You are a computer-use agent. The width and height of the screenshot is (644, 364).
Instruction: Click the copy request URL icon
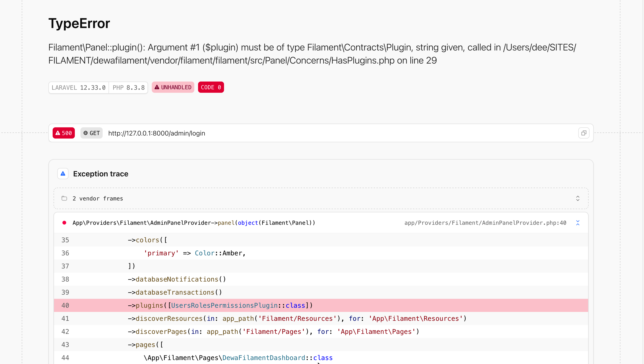tap(584, 133)
